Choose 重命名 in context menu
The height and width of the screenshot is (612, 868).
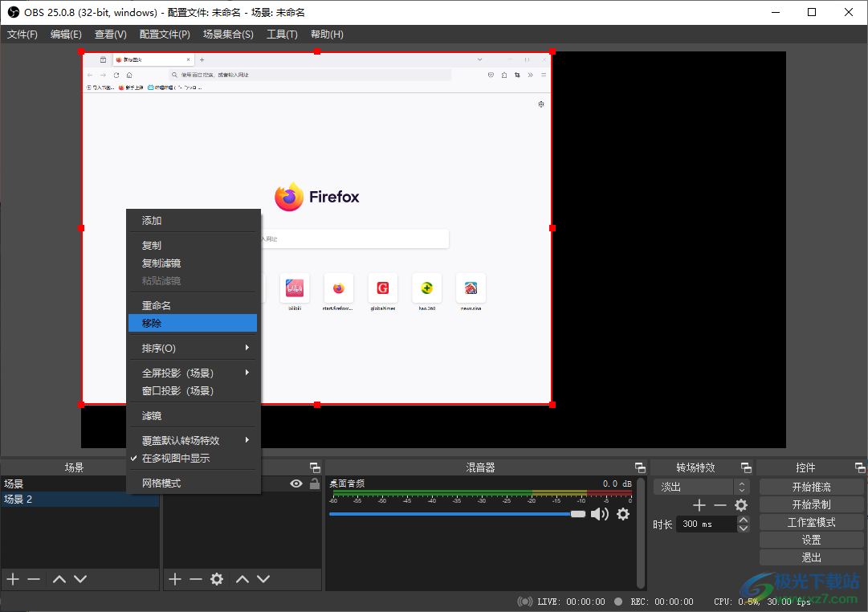point(192,306)
